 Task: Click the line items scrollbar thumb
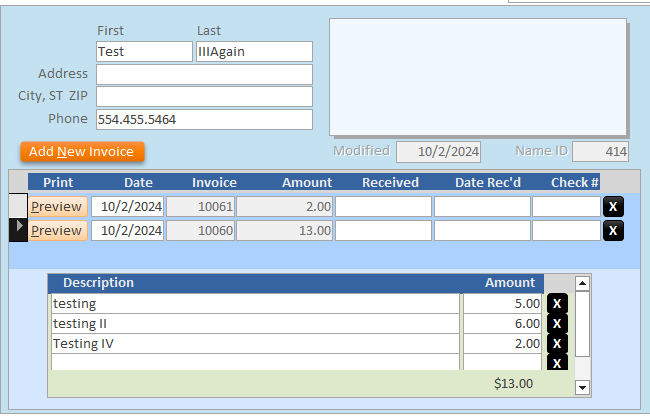[582, 323]
